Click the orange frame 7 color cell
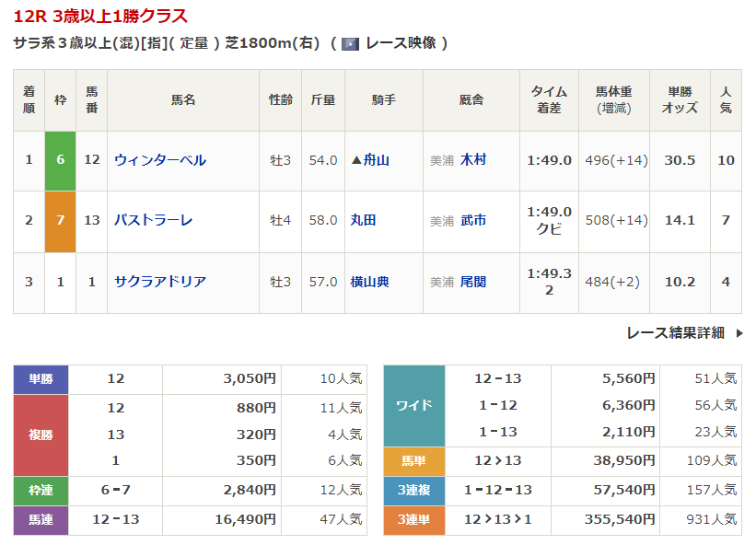This screenshot has height=545, width=756. click(x=60, y=220)
